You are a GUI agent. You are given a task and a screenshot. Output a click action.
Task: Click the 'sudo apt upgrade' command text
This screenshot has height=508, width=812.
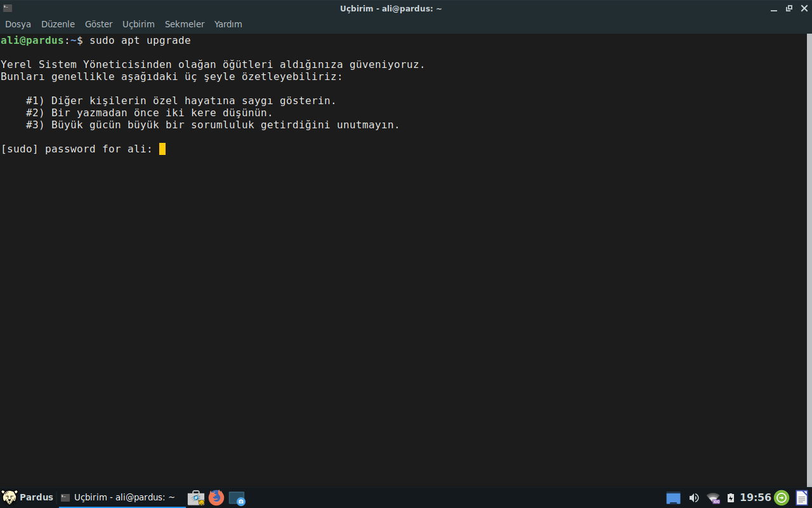(x=140, y=41)
